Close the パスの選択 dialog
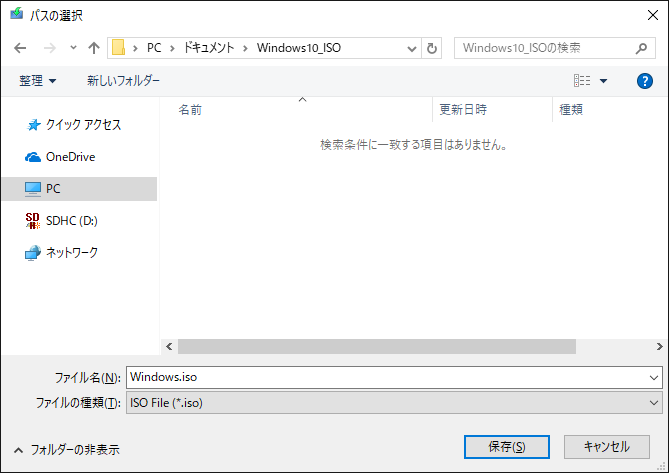Screen dimensions: 669x473 point(653,15)
